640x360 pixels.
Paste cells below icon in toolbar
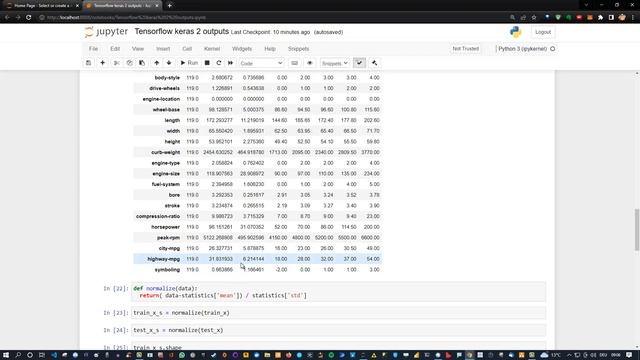point(142,63)
